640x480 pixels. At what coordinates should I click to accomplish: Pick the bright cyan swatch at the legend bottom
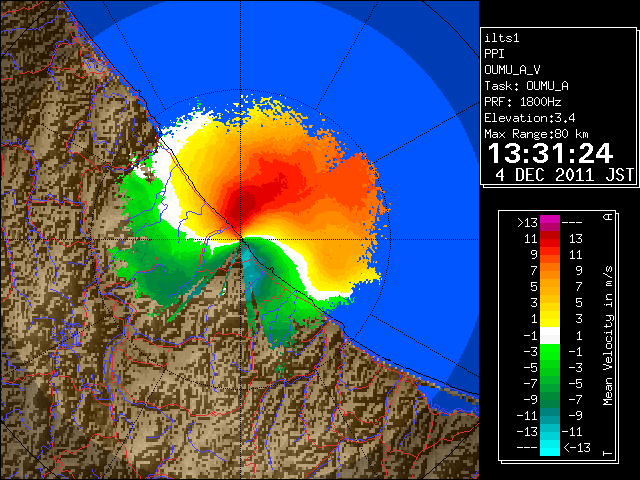pos(550,448)
